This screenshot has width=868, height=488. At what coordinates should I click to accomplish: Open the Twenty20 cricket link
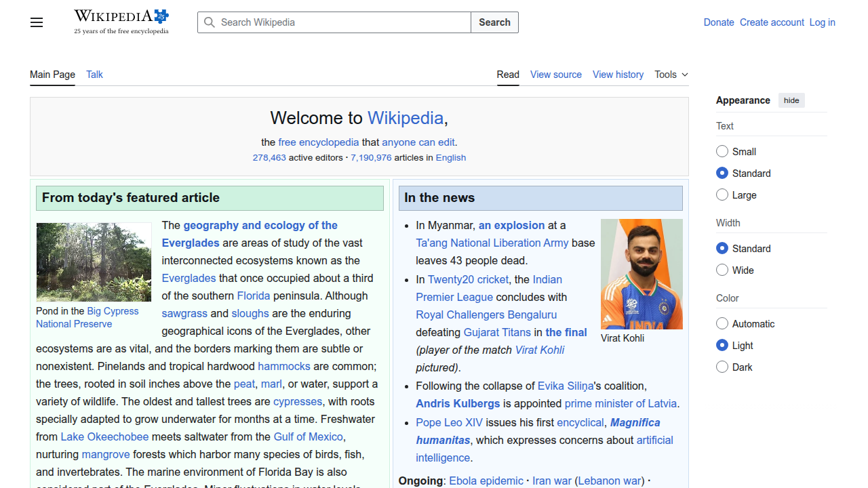point(468,279)
